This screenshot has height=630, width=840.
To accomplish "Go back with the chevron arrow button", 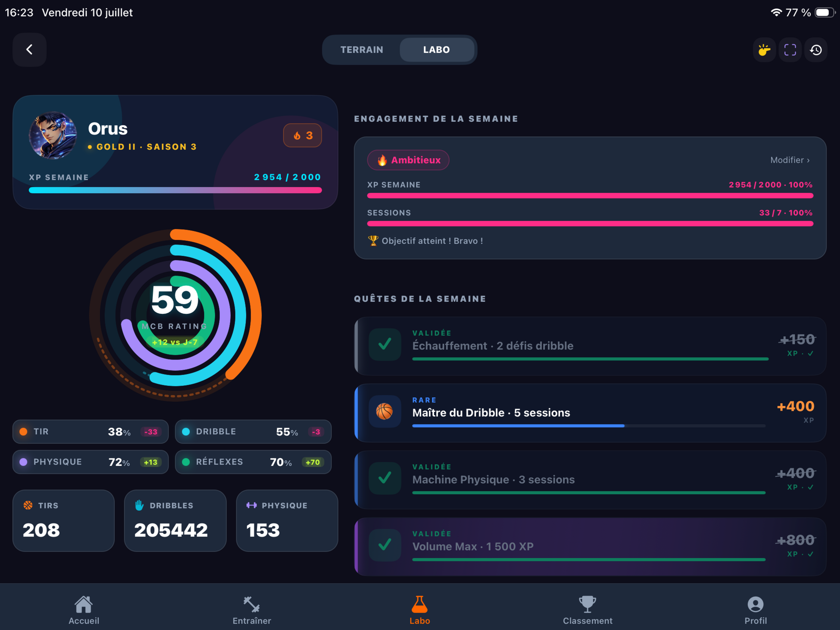I will pyautogui.click(x=29, y=50).
